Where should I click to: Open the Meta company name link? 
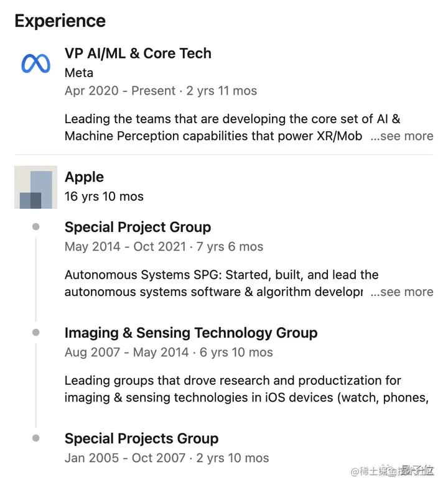point(79,73)
